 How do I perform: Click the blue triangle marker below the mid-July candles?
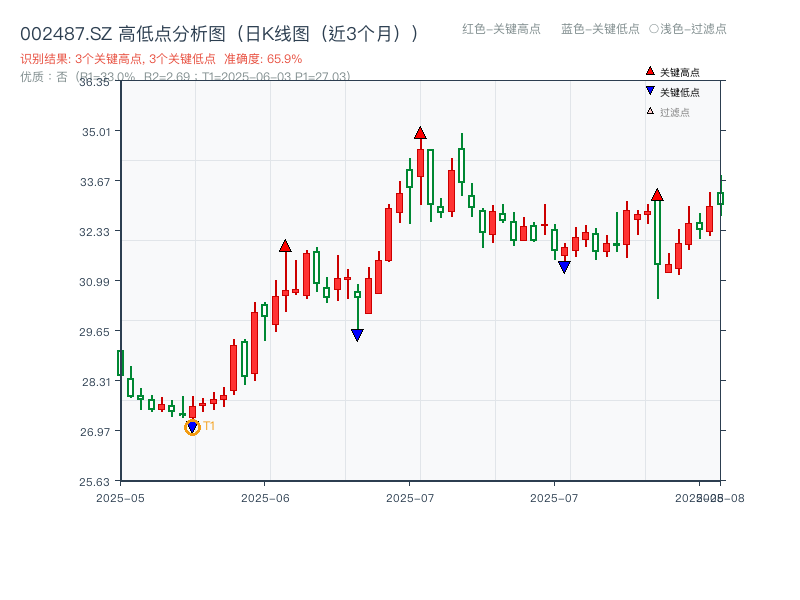(x=565, y=266)
